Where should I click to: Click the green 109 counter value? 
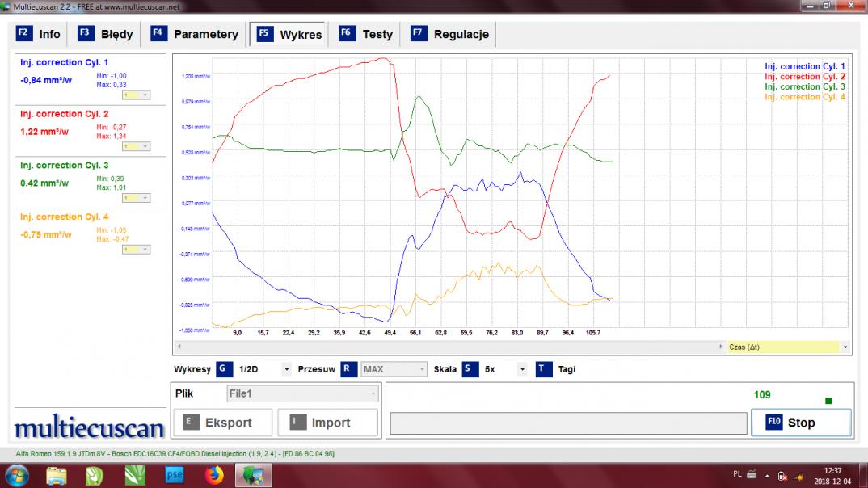[x=761, y=394]
